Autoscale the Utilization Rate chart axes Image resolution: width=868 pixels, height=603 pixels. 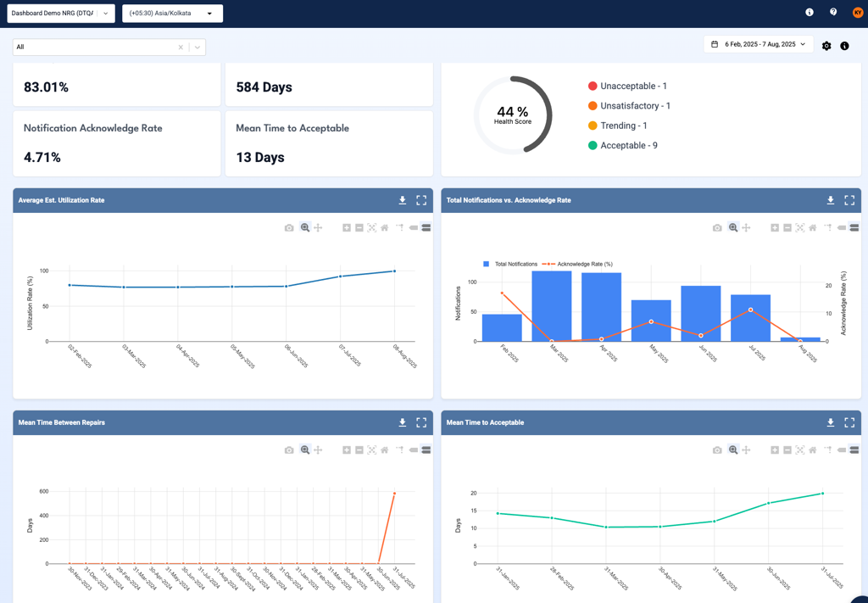(371, 227)
